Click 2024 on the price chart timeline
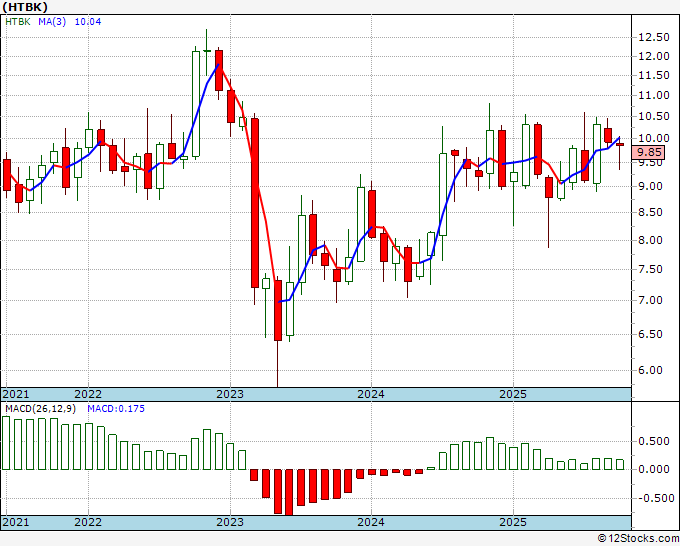680x546 pixels. point(371,394)
